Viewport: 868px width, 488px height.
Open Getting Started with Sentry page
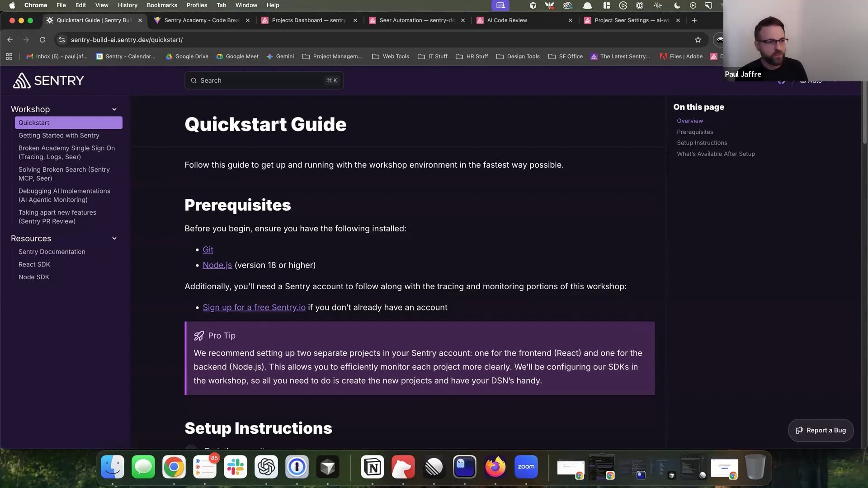[x=59, y=136]
